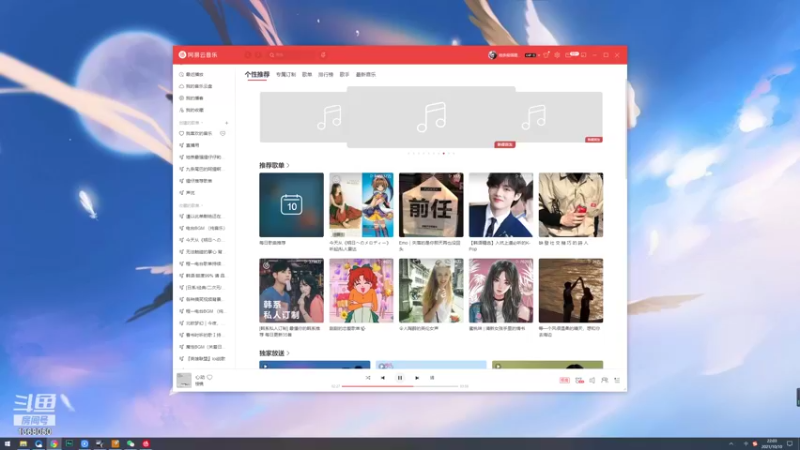Image resolution: width=800 pixels, height=450 pixels.
Task: Click the search box in the title bar
Action: (291, 55)
